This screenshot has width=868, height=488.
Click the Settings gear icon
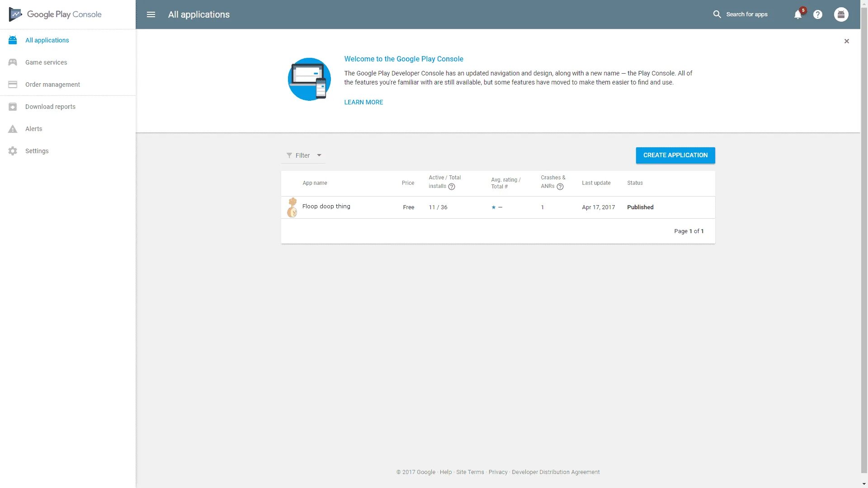[13, 151]
